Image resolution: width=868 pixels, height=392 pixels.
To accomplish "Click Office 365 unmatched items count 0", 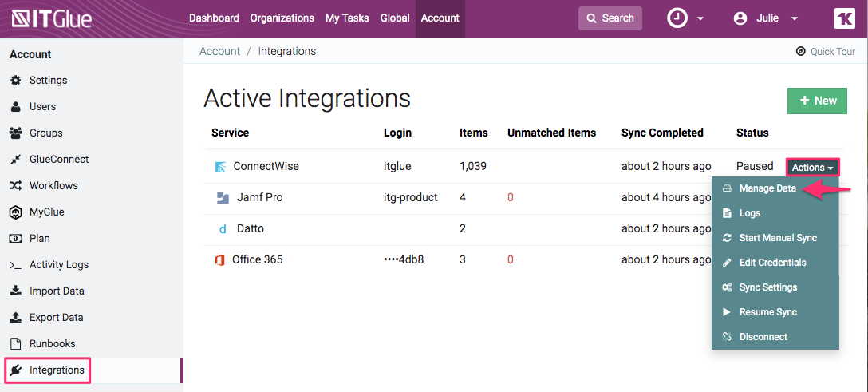I will 511,259.
